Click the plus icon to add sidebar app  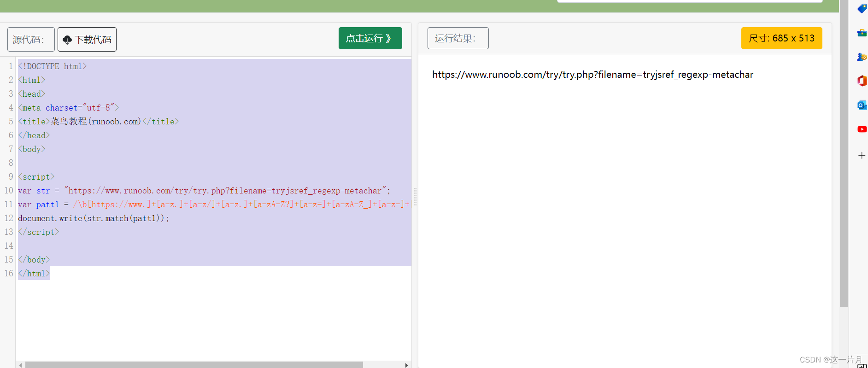coord(862,155)
